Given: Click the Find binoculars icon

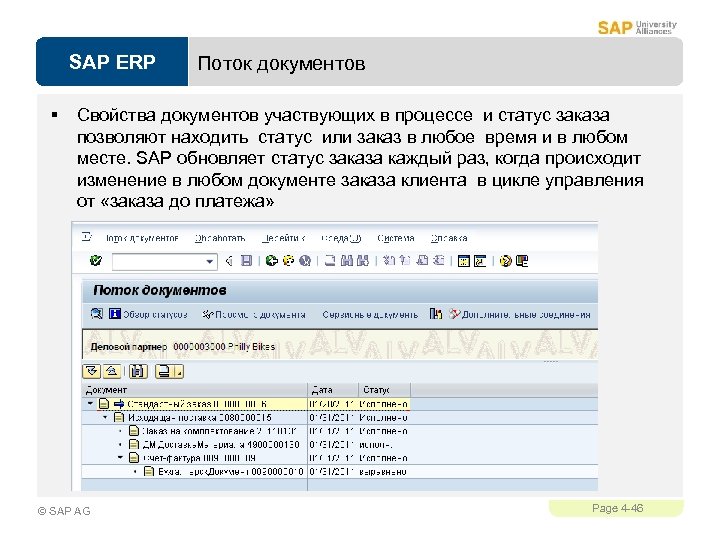Looking at the screenshot, I should click(347, 261).
